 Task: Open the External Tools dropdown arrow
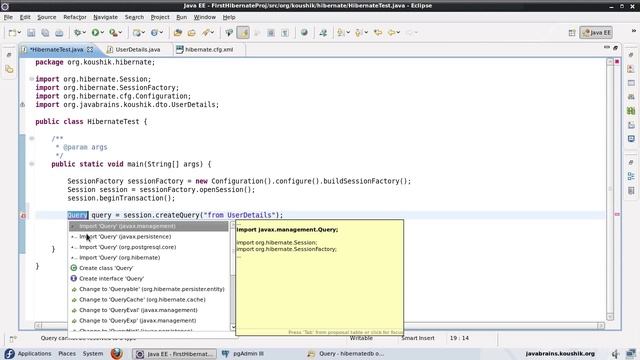click(120, 33)
